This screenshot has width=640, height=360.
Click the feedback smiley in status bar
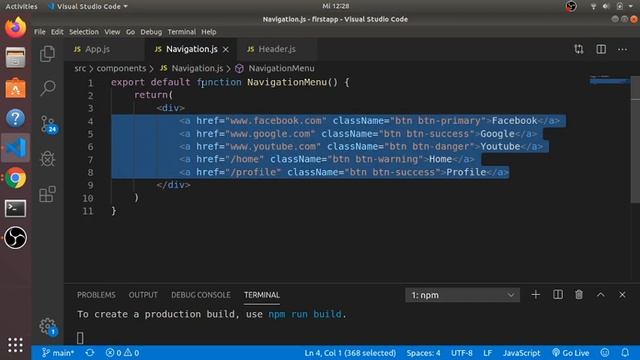[x=605, y=353]
